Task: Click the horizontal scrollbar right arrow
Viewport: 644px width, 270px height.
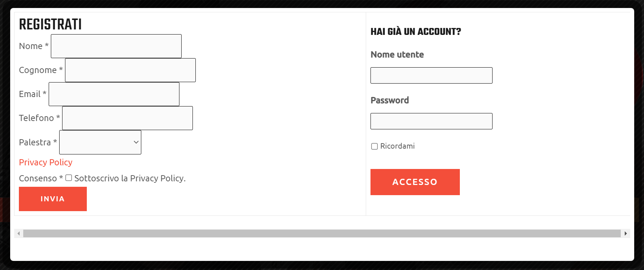Action: [625, 233]
